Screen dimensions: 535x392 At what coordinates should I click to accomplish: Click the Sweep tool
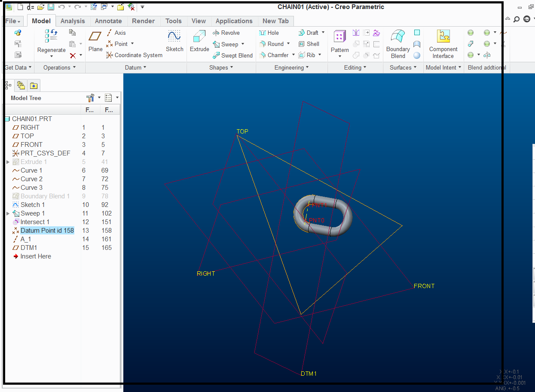[x=225, y=44]
